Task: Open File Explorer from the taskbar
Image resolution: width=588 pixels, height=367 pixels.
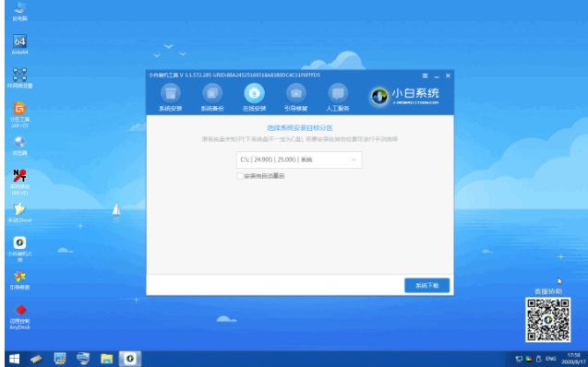Action: (x=106, y=359)
